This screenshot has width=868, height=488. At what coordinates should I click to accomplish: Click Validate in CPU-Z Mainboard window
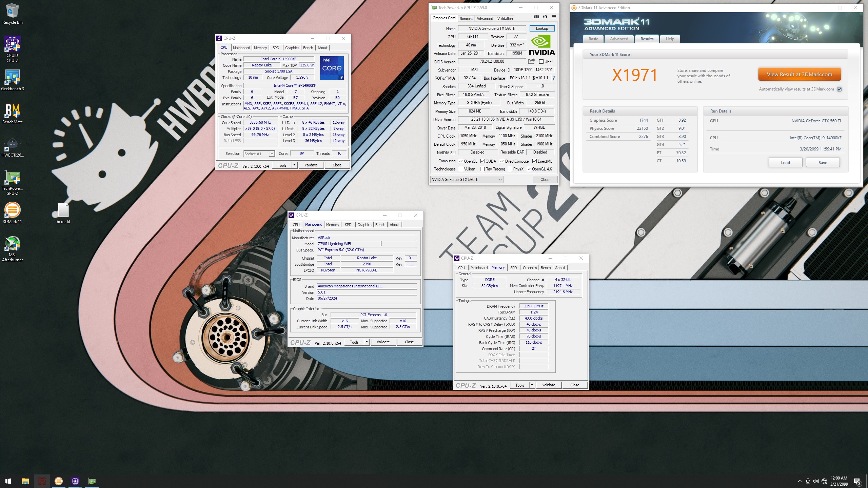tap(383, 342)
